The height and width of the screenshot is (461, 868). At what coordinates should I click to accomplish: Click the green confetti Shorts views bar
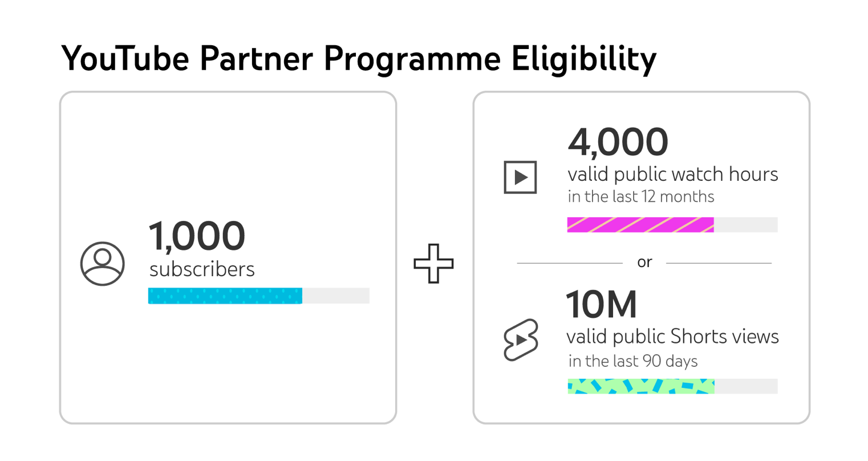click(x=640, y=386)
